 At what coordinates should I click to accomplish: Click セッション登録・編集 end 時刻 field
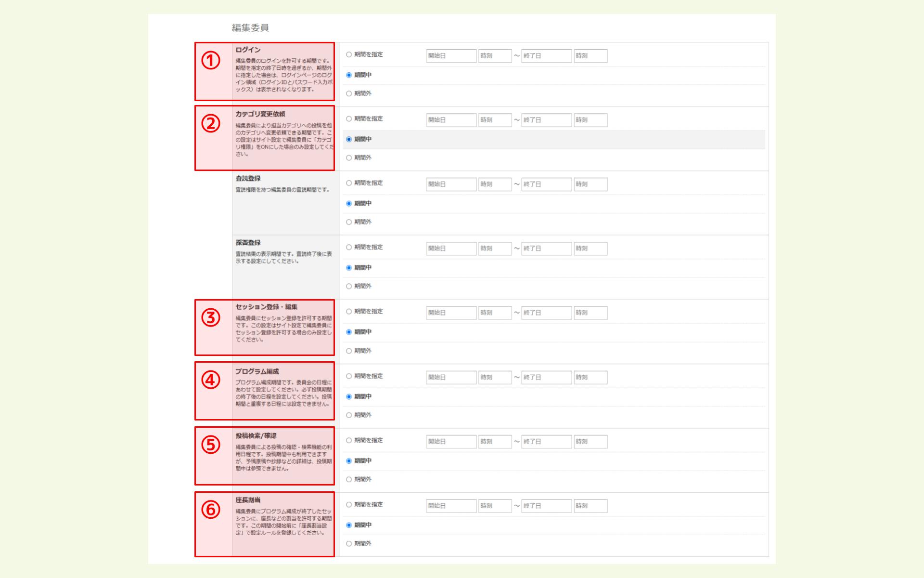[x=590, y=313]
